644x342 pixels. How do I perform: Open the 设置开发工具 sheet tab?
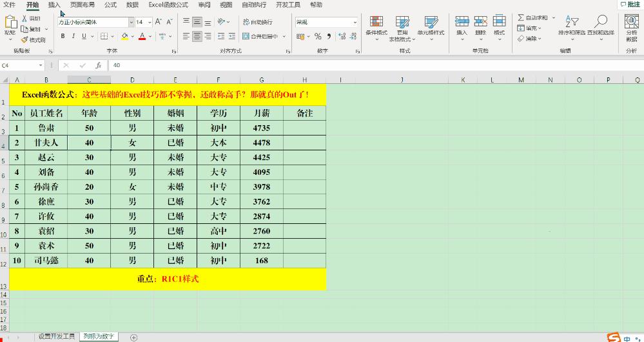tap(57, 336)
